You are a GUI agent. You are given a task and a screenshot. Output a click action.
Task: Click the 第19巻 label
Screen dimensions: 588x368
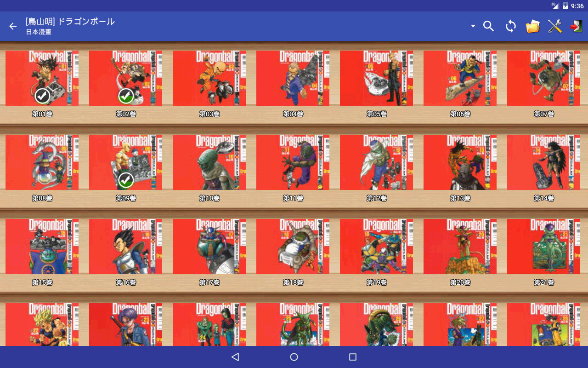(377, 282)
